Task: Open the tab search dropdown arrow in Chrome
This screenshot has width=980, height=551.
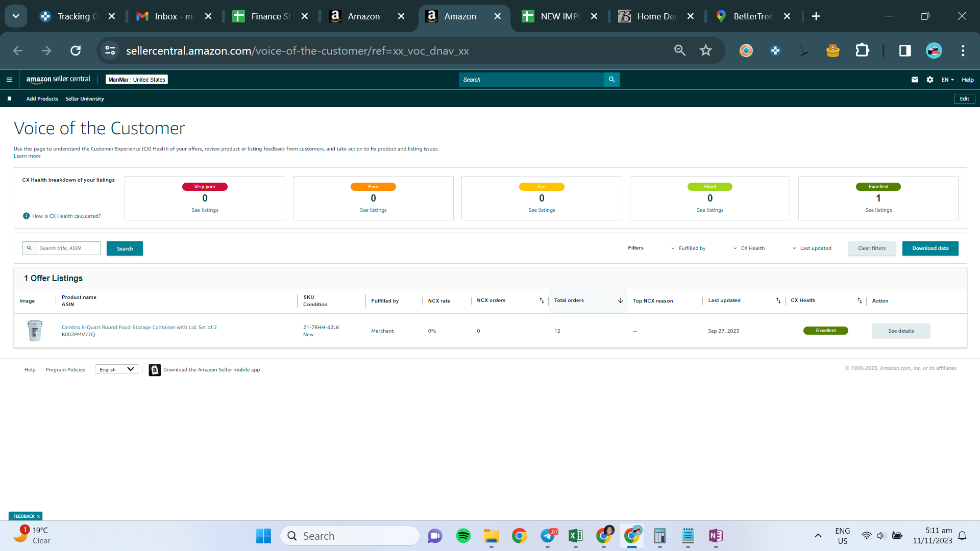Action: pos(16,16)
